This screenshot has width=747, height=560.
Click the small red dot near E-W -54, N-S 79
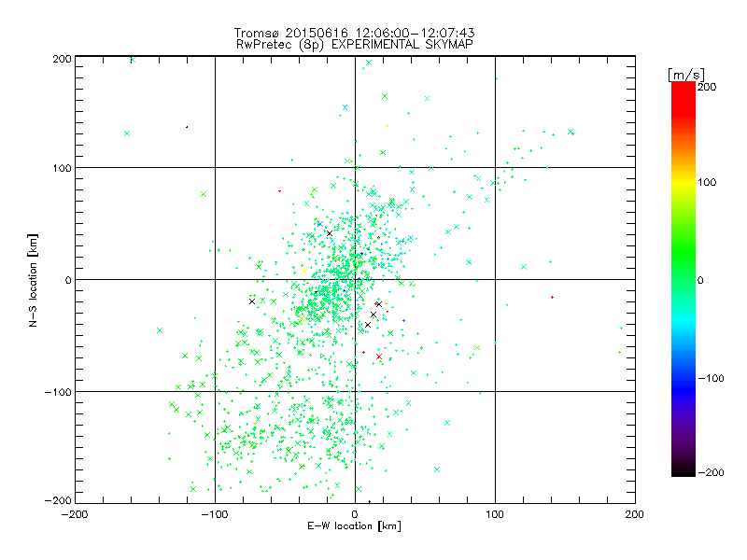click(279, 191)
